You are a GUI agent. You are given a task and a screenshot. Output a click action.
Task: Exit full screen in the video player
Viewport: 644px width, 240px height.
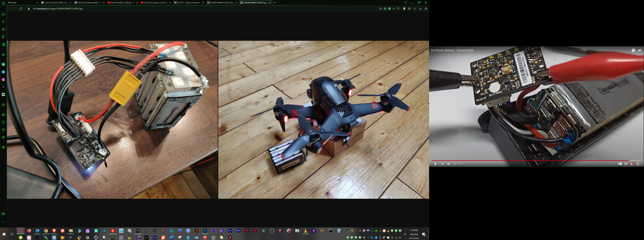(x=638, y=164)
